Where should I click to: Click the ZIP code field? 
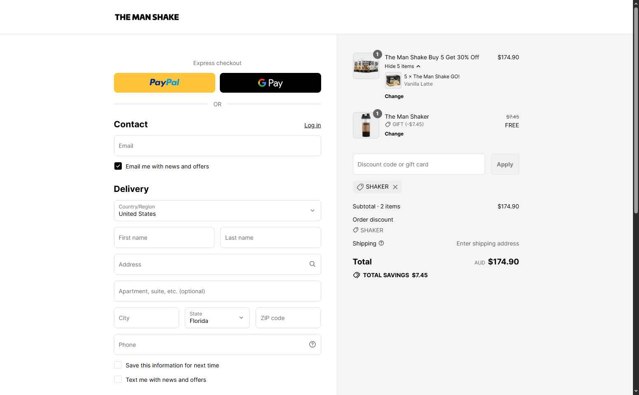click(x=288, y=318)
